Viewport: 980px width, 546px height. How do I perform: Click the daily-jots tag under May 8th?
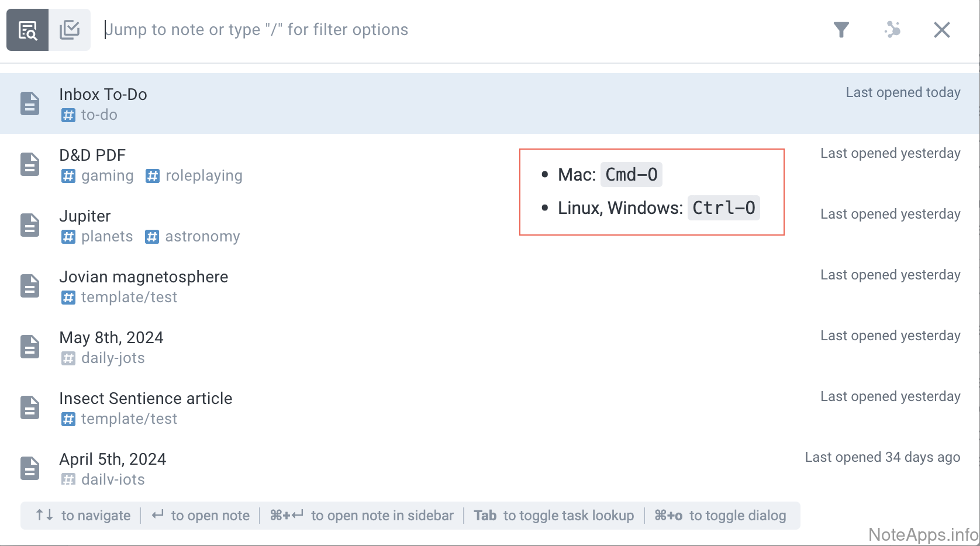click(112, 358)
